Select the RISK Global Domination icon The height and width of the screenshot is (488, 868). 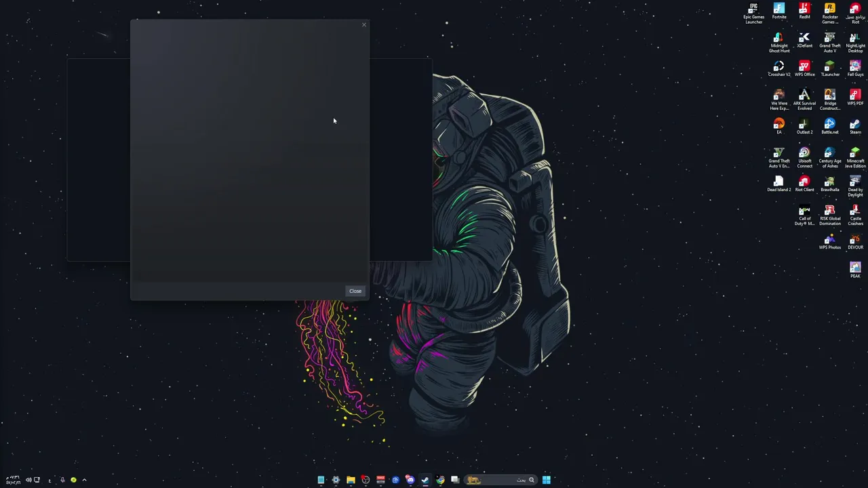point(830,216)
